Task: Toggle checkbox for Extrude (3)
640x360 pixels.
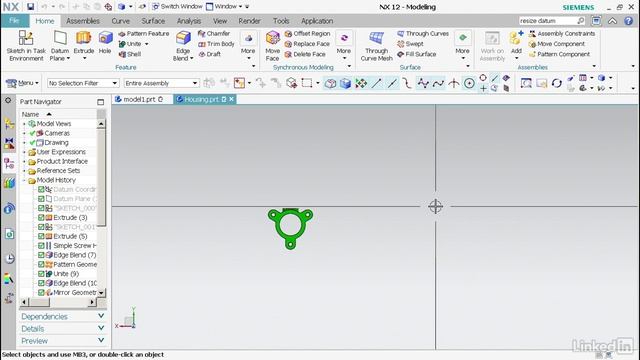Action: tap(41, 218)
